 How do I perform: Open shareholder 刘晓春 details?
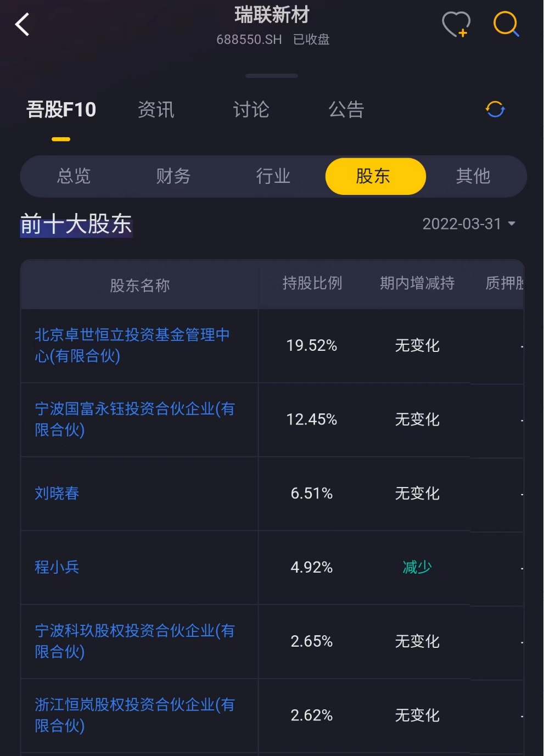click(57, 494)
